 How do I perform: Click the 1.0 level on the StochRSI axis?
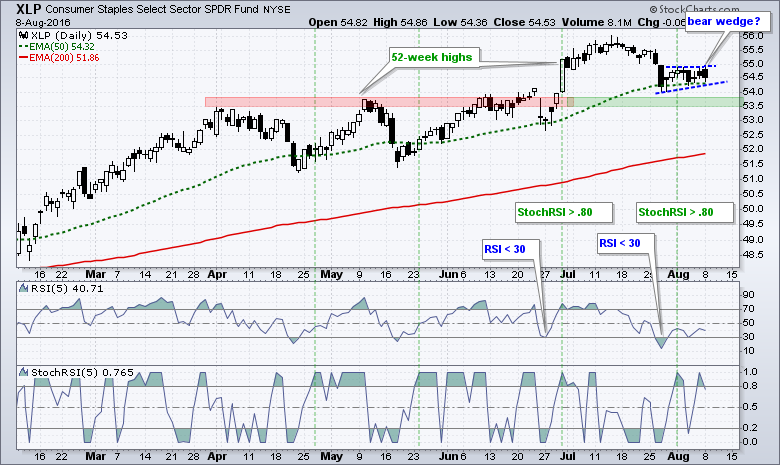(x=750, y=372)
